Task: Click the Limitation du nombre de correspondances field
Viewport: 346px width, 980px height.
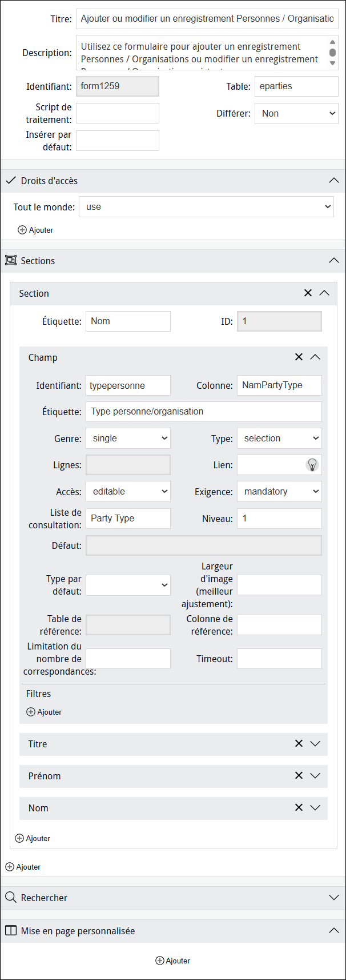Action: pos(128,659)
